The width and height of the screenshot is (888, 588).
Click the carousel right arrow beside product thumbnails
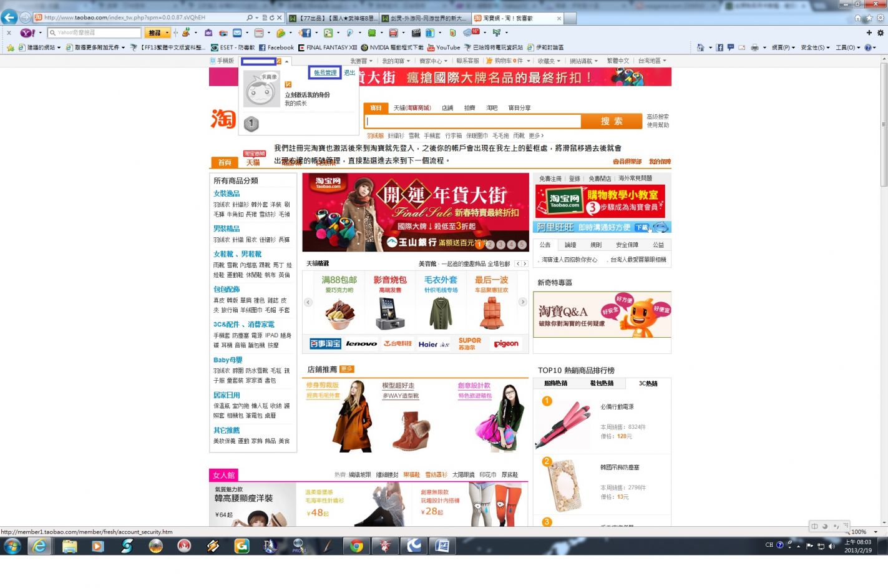(523, 302)
